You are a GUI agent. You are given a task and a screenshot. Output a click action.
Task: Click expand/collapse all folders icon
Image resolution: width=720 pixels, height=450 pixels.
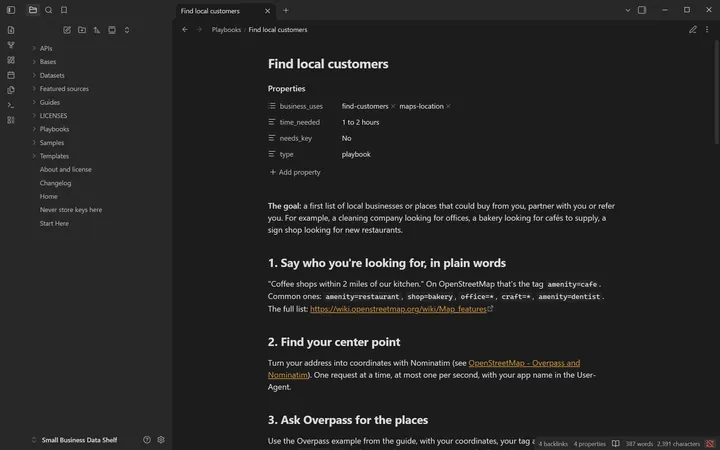point(127,30)
